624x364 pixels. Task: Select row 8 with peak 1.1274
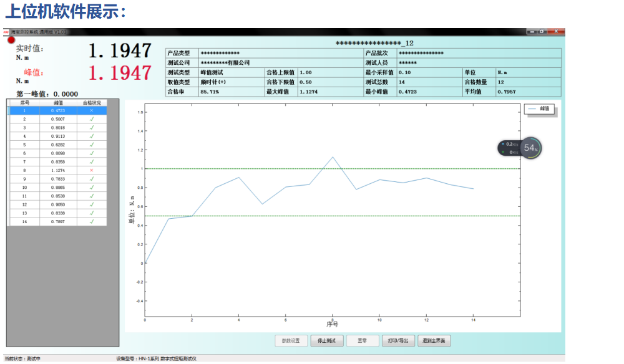pos(58,170)
